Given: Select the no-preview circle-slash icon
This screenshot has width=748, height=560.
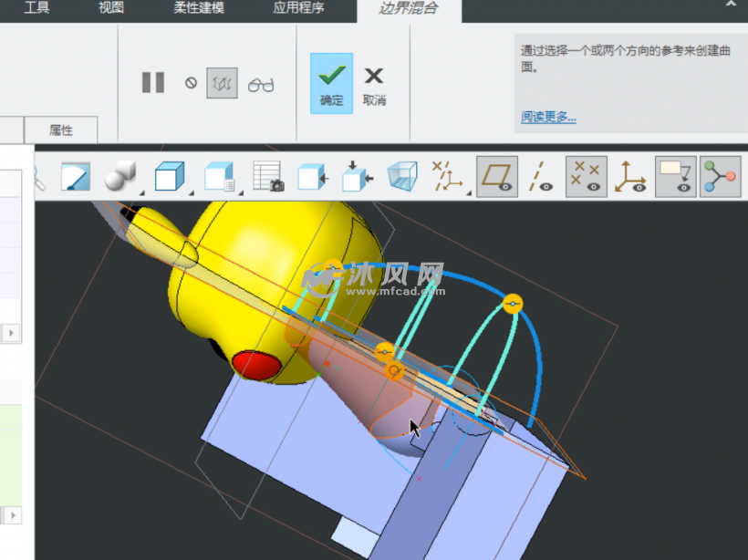Looking at the screenshot, I should (x=191, y=84).
